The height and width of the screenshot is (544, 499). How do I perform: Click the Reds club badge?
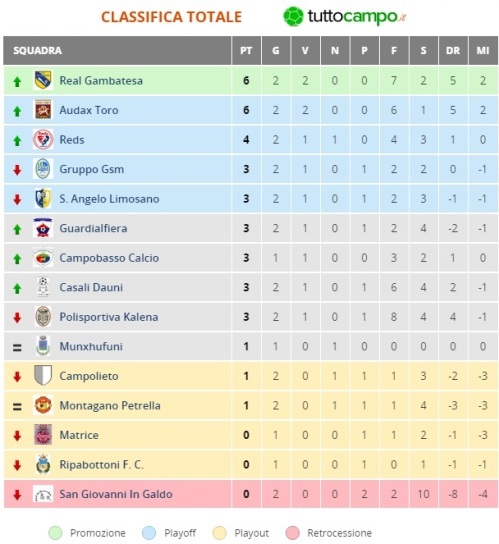pyautogui.click(x=43, y=139)
